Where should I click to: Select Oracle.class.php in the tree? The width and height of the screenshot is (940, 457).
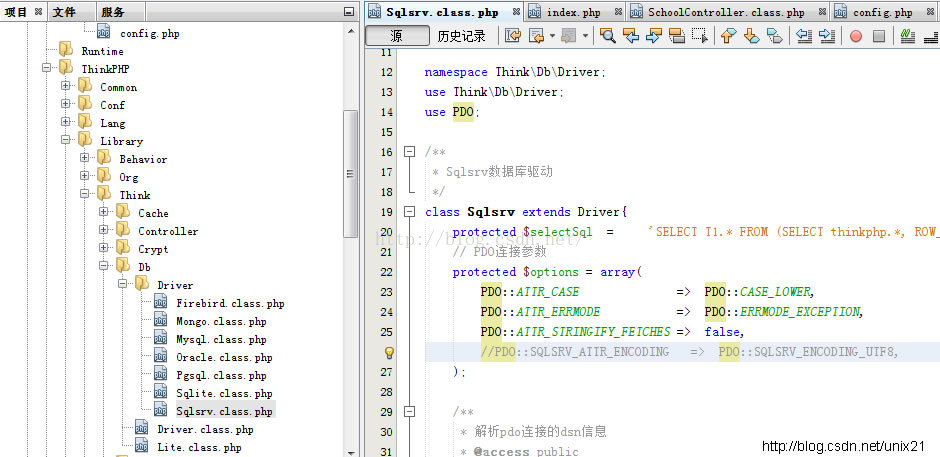224,357
